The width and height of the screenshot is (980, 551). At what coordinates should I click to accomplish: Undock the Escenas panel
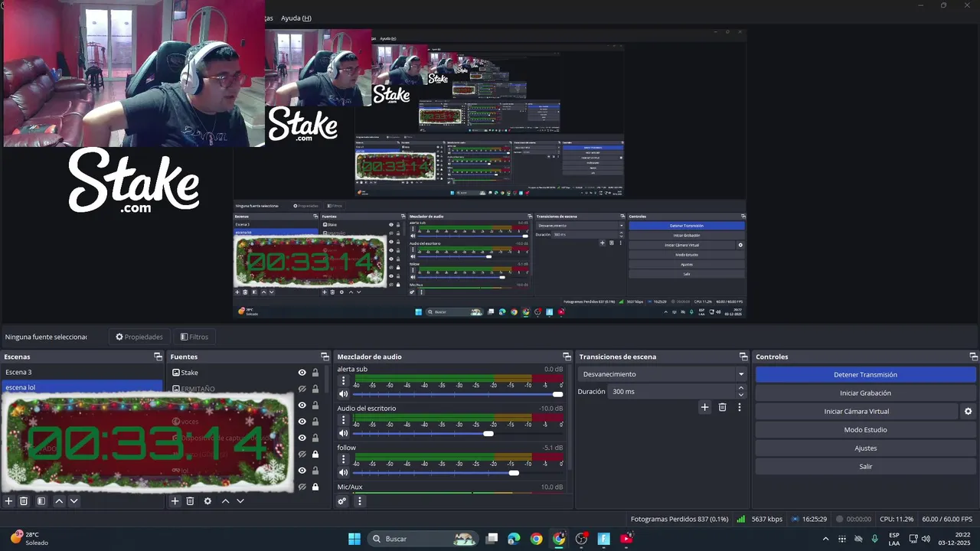tap(158, 357)
